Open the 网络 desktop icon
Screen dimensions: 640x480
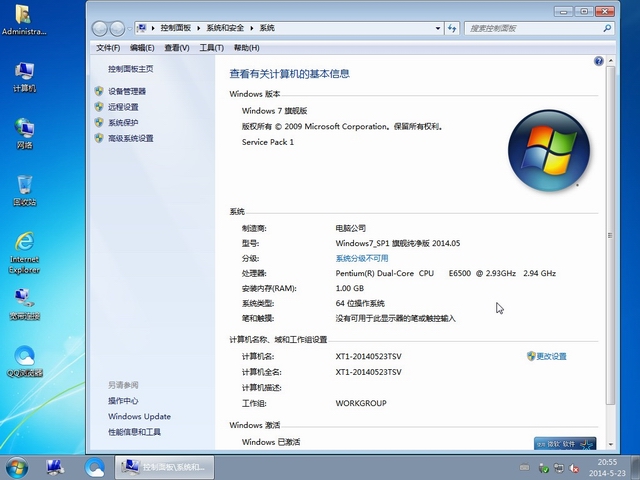24,133
